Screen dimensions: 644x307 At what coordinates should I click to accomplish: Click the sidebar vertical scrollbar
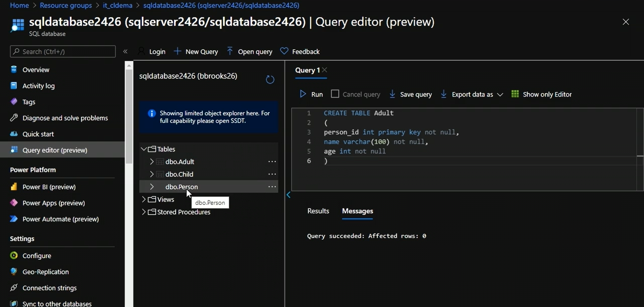[x=129, y=114]
